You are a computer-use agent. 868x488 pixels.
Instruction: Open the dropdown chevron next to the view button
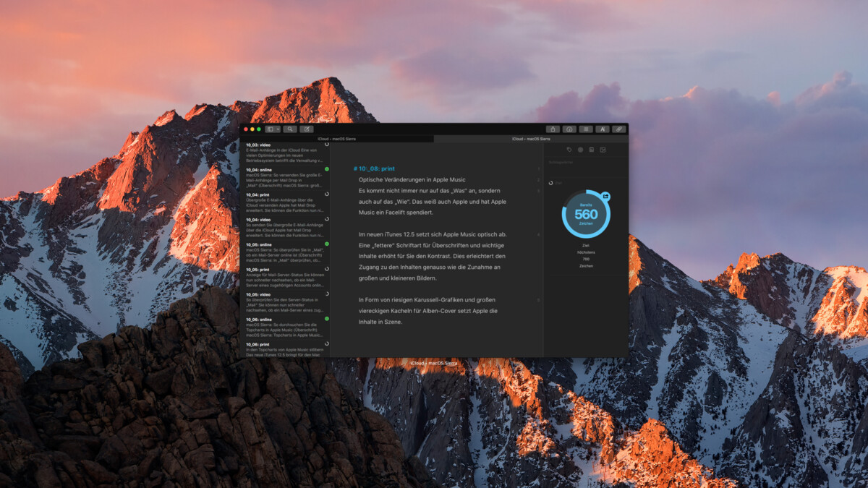coord(278,129)
